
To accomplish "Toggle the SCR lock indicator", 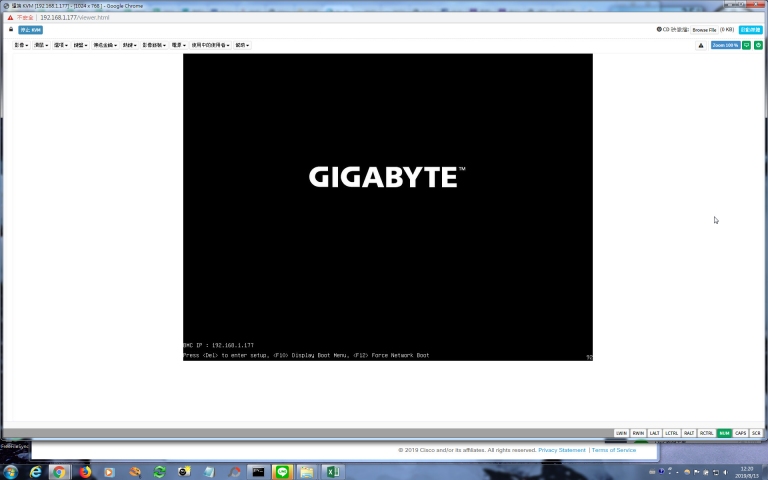I will click(756, 433).
